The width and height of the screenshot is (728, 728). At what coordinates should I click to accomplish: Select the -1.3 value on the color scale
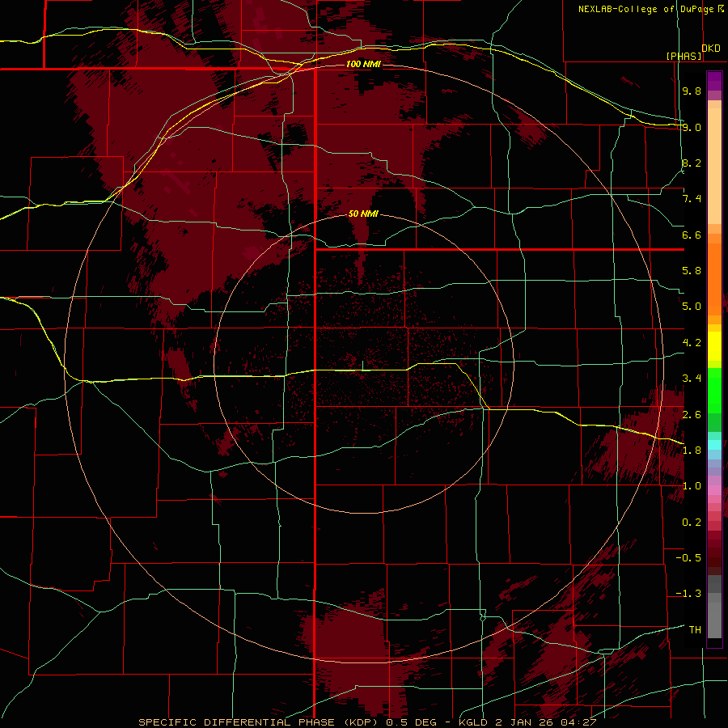coord(688,594)
